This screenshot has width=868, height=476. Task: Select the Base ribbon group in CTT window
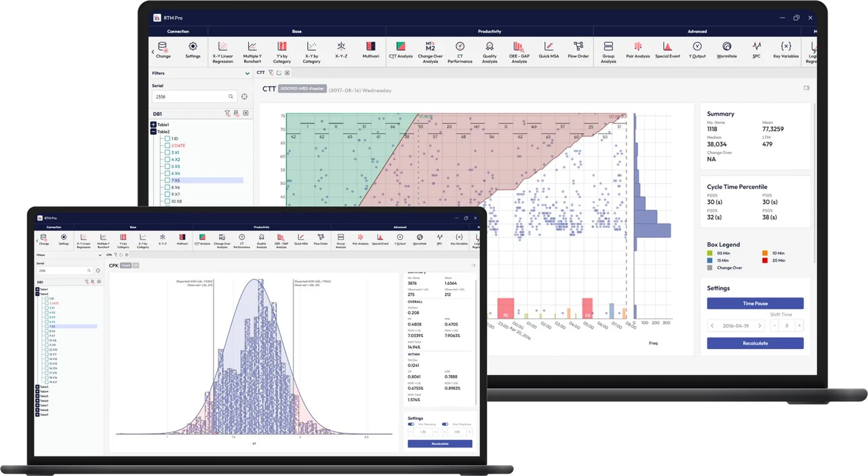click(x=296, y=31)
